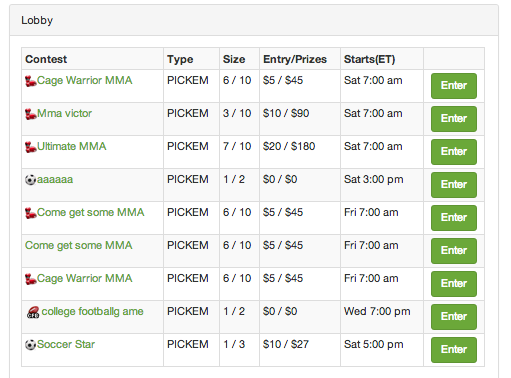The image size is (511, 378).
Task: Click Enter in the Mma victor row
Action: 454,119
